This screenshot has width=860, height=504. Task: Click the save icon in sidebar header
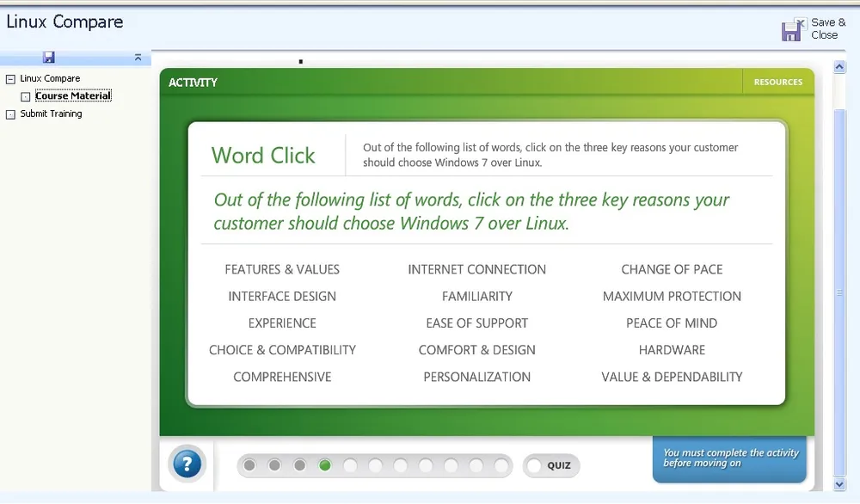point(49,58)
